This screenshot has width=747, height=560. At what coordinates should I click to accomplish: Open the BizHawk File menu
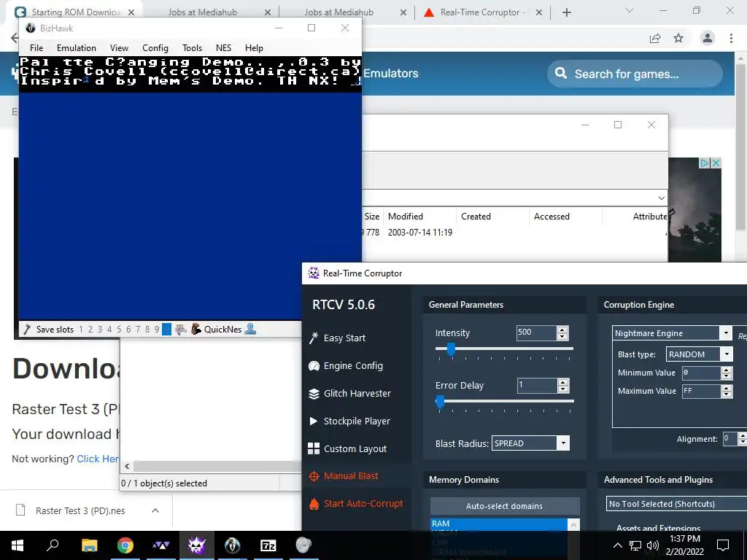pyautogui.click(x=36, y=48)
